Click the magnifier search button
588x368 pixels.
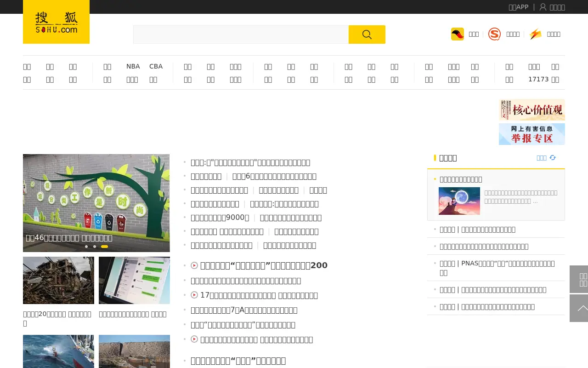click(367, 34)
